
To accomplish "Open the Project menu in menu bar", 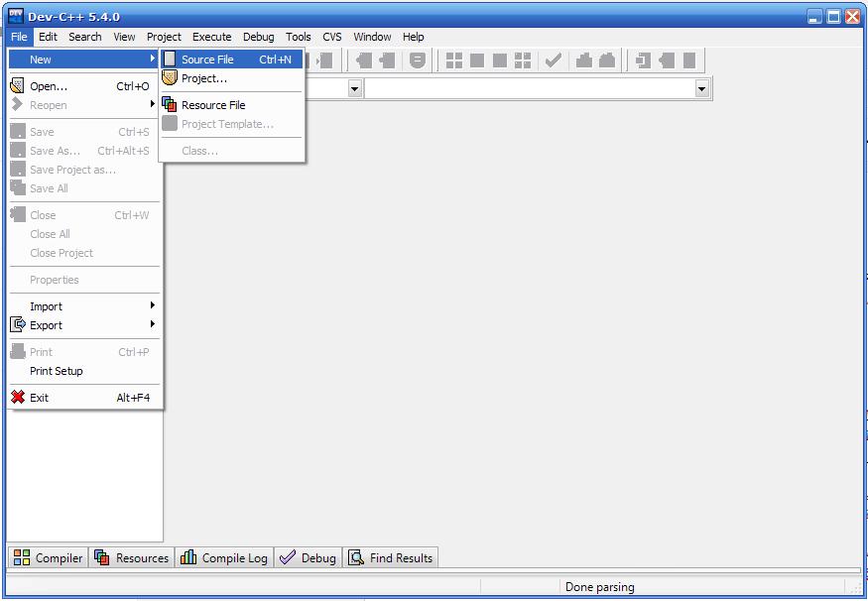I will pos(164,37).
